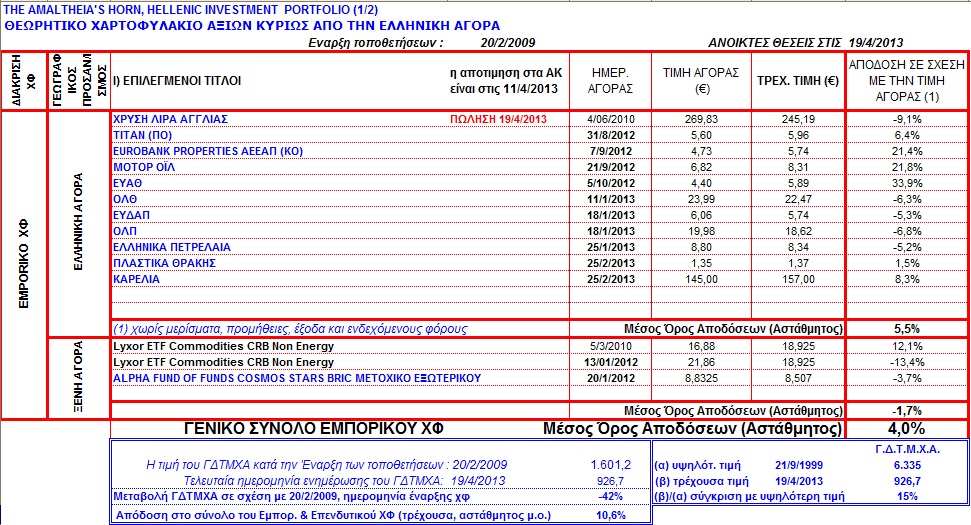The image size is (971, 525).
Task: Click the ΕΛΛΗΝΙΚΗ ΑΓΟΡΑ vertical label
Action: pyautogui.click(x=78, y=222)
